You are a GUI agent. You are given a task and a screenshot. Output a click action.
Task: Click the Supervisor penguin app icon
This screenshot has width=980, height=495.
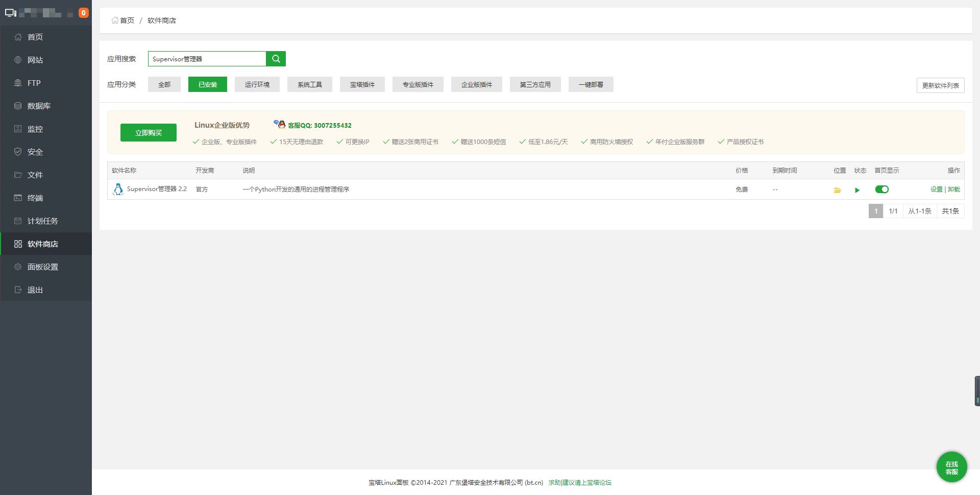tap(118, 189)
